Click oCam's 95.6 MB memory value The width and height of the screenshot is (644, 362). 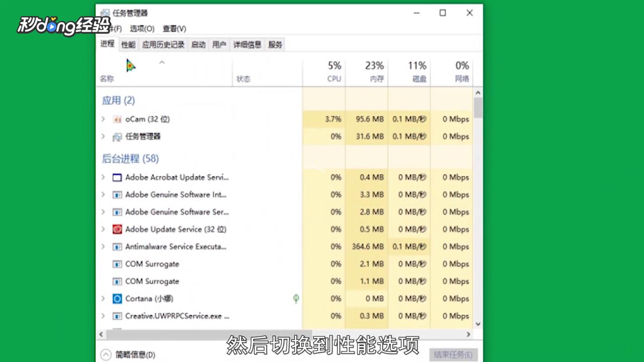(x=370, y=119)
